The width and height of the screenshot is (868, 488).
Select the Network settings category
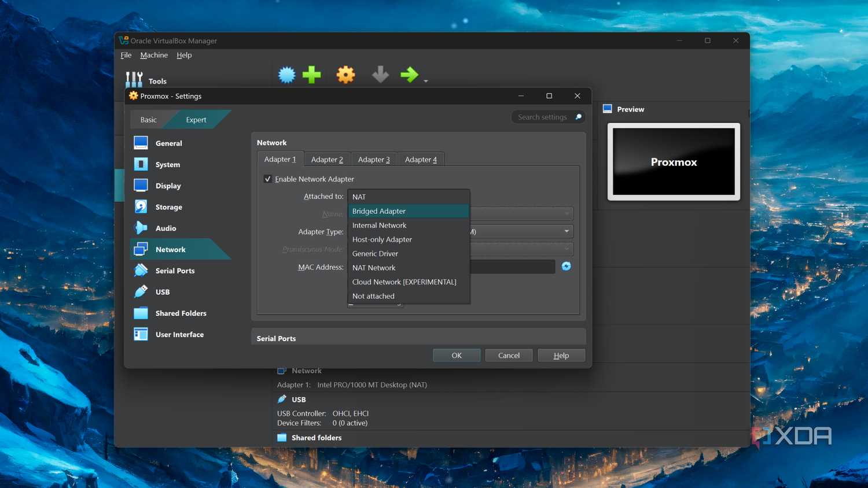coord(181,249)
